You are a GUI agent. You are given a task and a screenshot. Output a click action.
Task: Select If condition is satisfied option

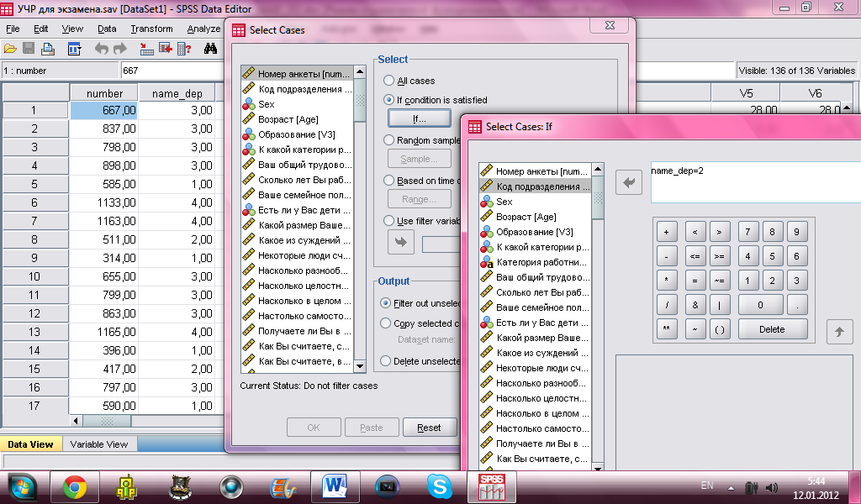pyautogui.click(x=388, y=100)
